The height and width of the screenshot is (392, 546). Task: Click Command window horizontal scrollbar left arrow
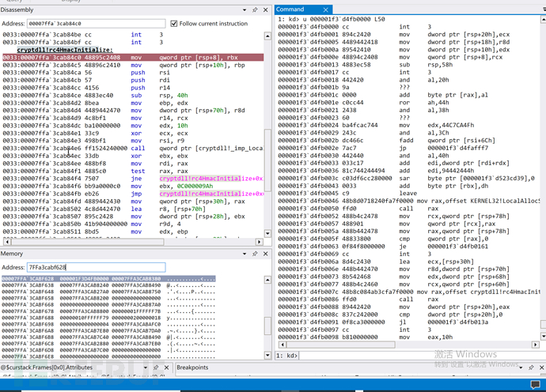(x=282, y=345)
